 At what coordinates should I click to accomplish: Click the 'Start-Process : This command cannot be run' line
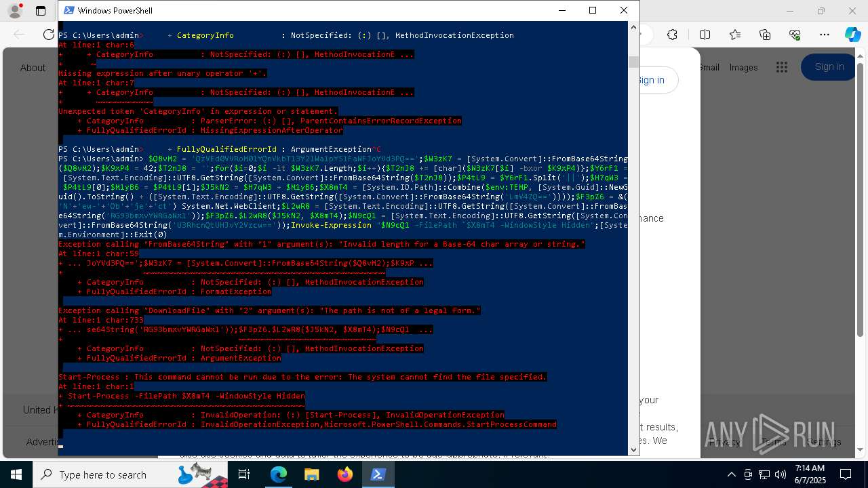coord(302,377)
